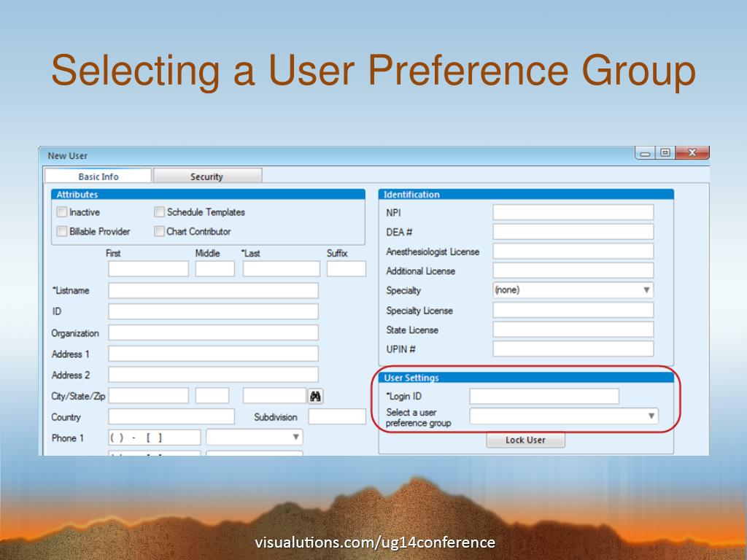Click the Anesthesiologist License field

pyautogui.click(x=573, y=252)
